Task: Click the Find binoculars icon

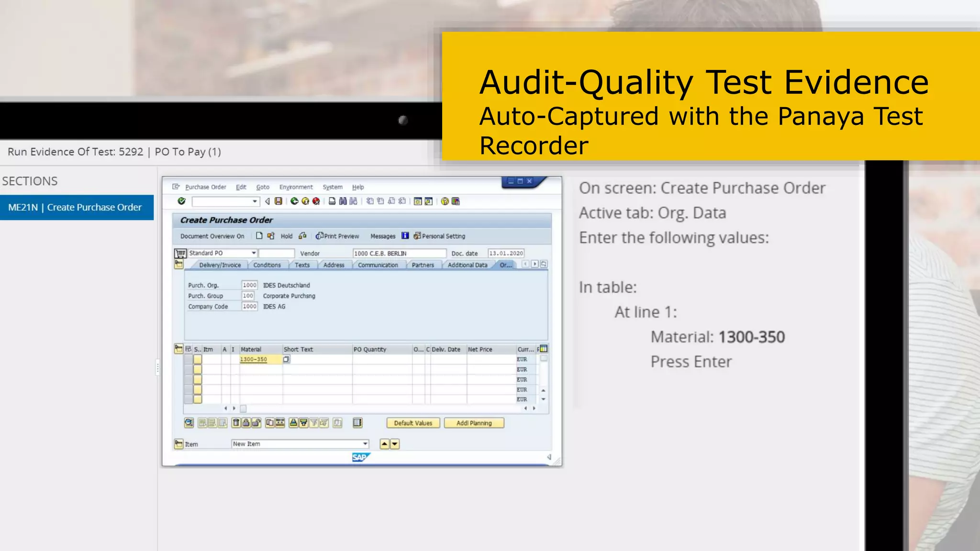Action: coord(343,201)
